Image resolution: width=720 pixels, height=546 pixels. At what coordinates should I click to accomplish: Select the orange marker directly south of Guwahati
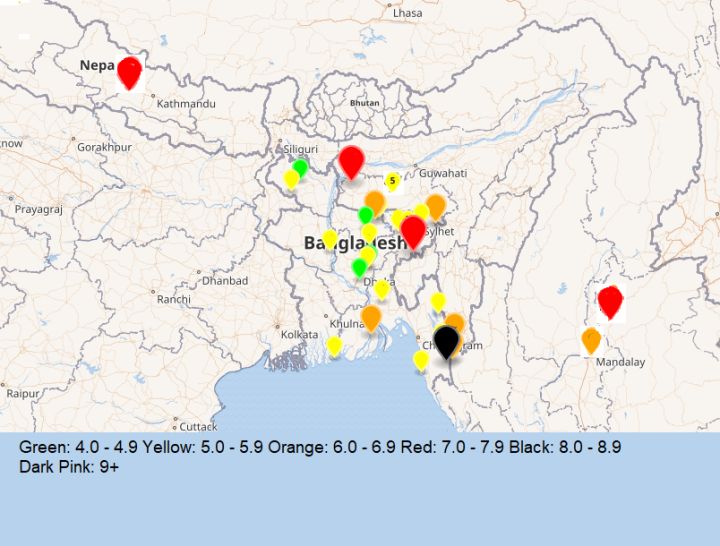436,207
